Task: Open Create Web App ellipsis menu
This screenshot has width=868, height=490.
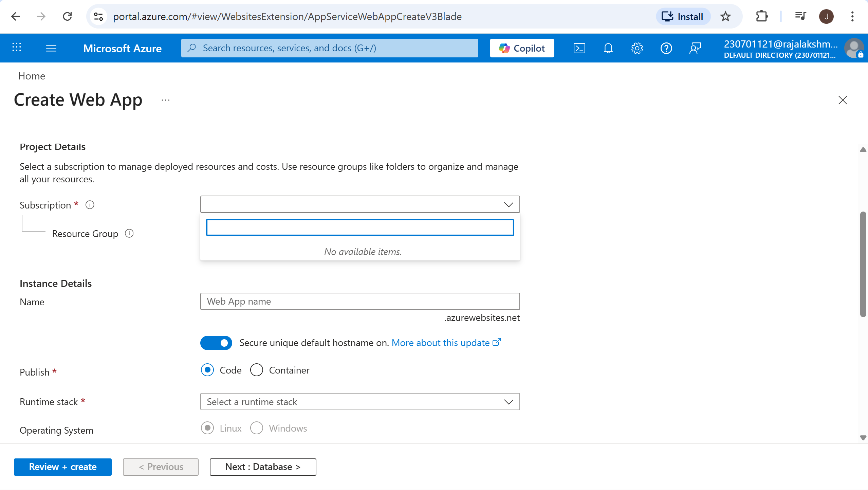Action: [165, 100]
